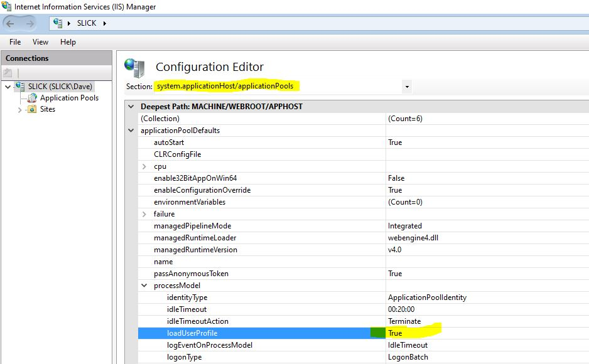Click the Sites globe folder icon

pyautogui.click(x=32, y=109)
